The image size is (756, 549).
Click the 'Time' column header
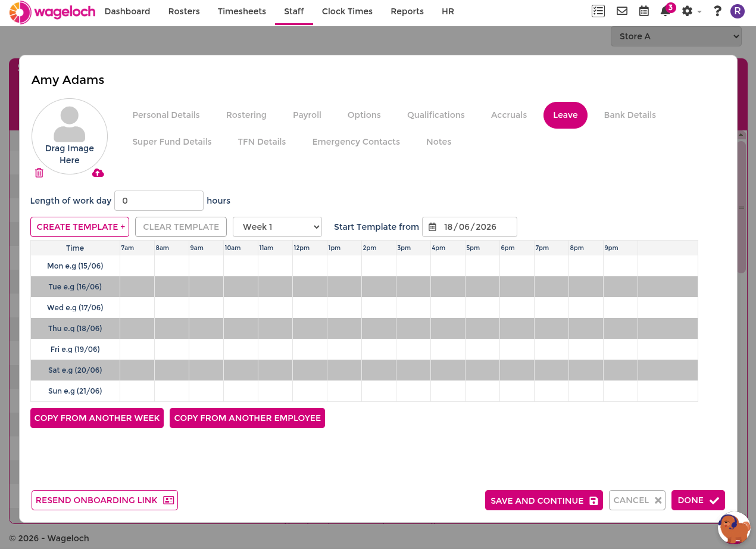(75, 248)
